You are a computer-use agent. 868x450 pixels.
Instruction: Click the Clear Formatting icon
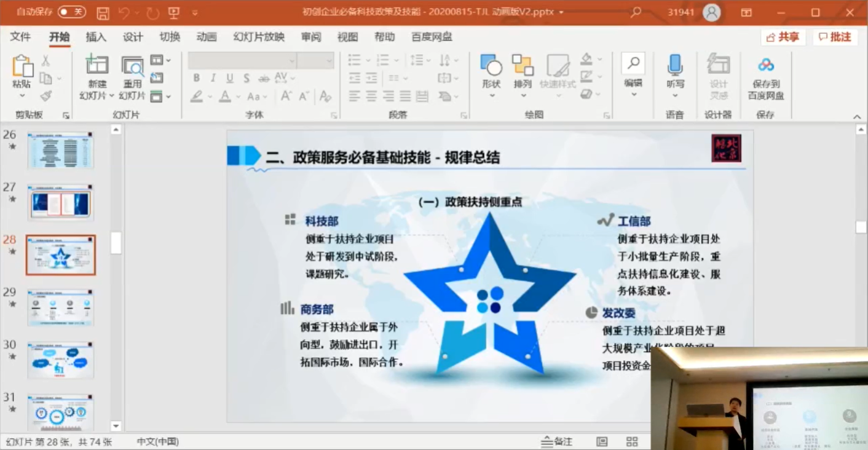pos(325,96)
